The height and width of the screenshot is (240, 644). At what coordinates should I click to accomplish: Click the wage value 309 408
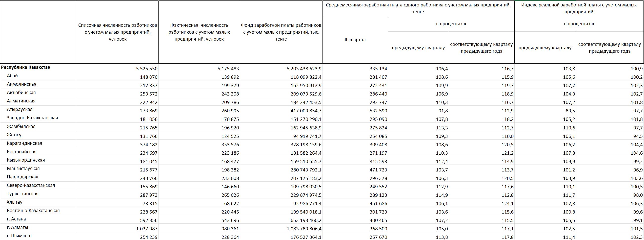(x=378, y=144)
